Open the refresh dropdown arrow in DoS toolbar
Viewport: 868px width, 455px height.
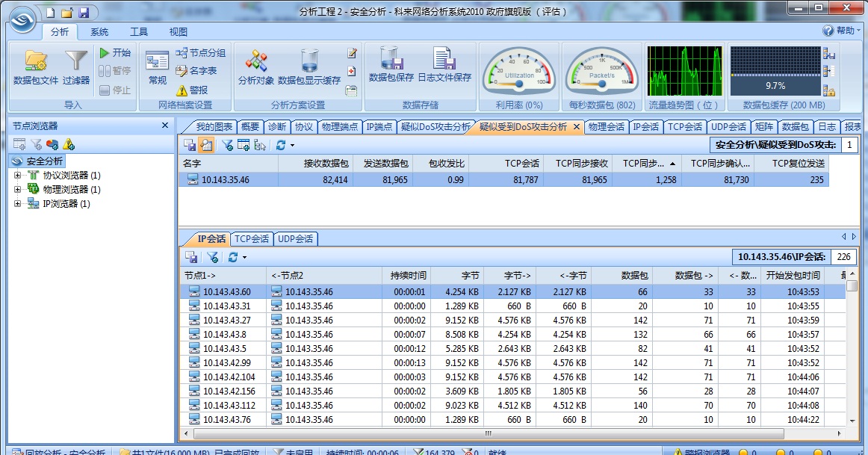pyautogui.click(x=292, y=146)
